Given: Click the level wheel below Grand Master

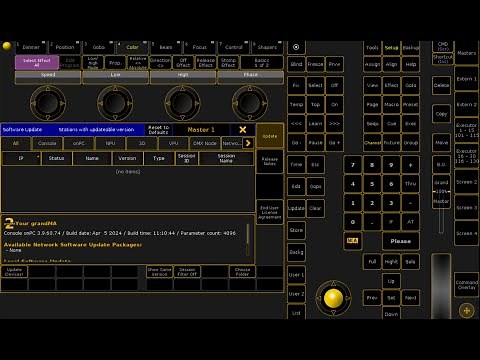Looking at the screenshot, I should (x=441, y=285).
